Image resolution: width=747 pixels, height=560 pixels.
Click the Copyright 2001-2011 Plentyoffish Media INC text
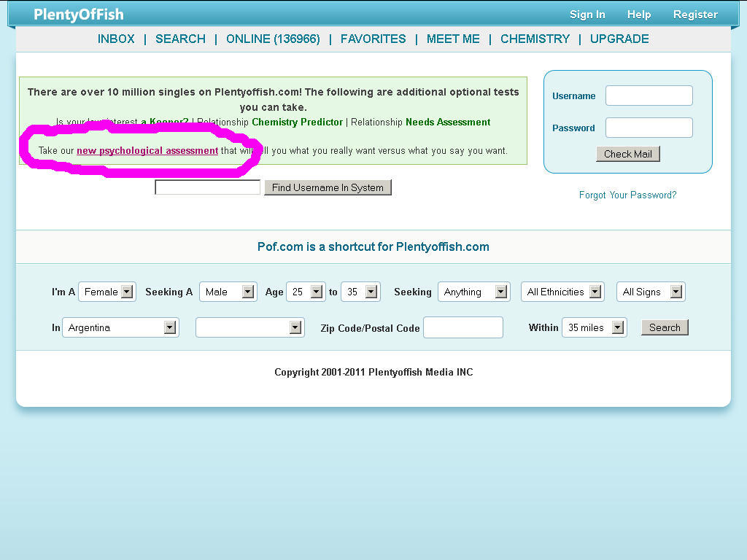(373, 373)
